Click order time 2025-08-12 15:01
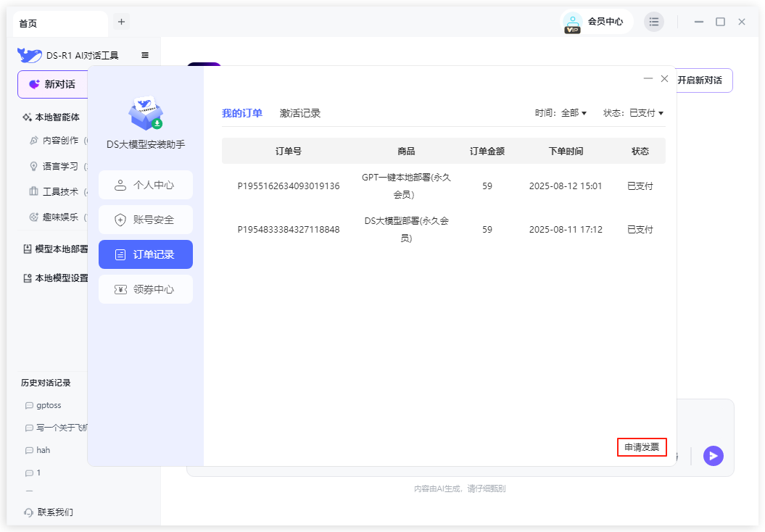The image size is (765, 532). (566, 186)
